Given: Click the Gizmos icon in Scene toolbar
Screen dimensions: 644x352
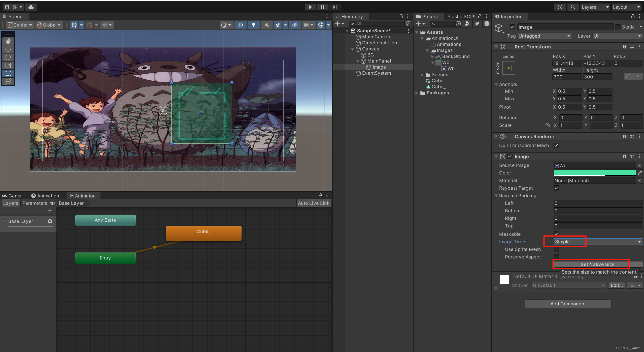Looking at the screenshot, I should click(x=321, y=25).
